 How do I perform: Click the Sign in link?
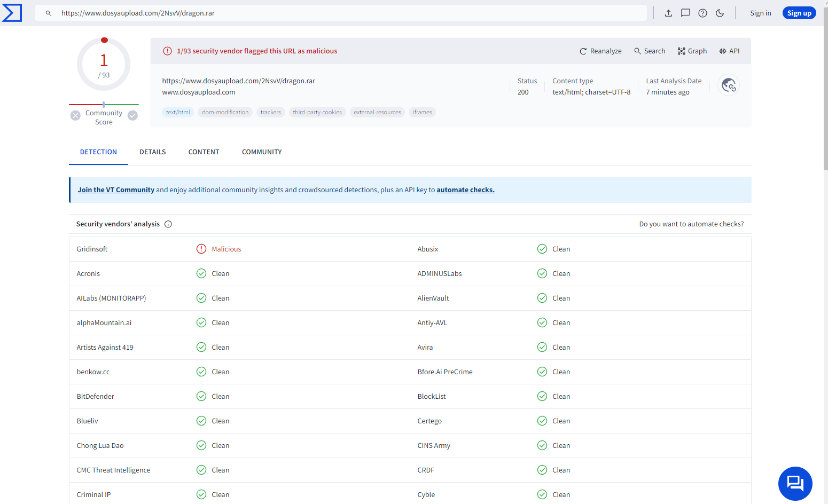(761, 13)
